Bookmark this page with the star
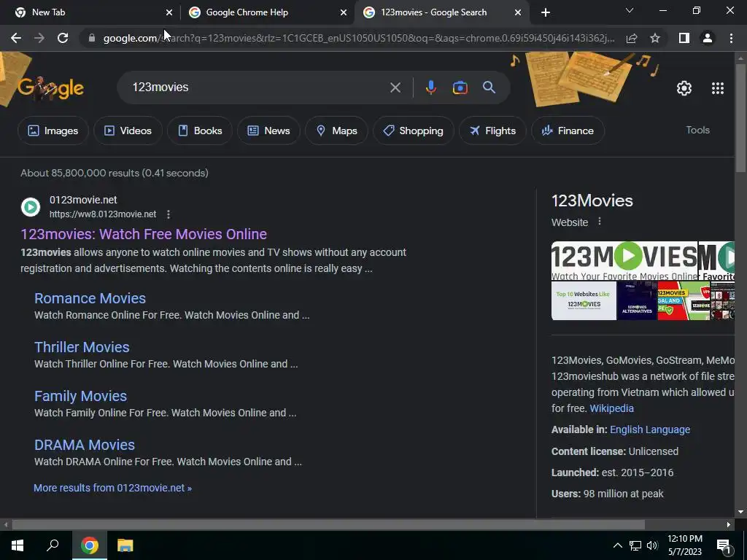This screenshot has height=560, width=747. pos(655,38)
